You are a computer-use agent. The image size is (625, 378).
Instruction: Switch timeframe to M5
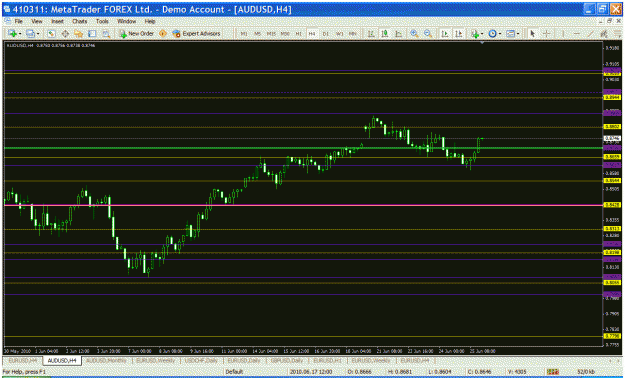[257, 34]
